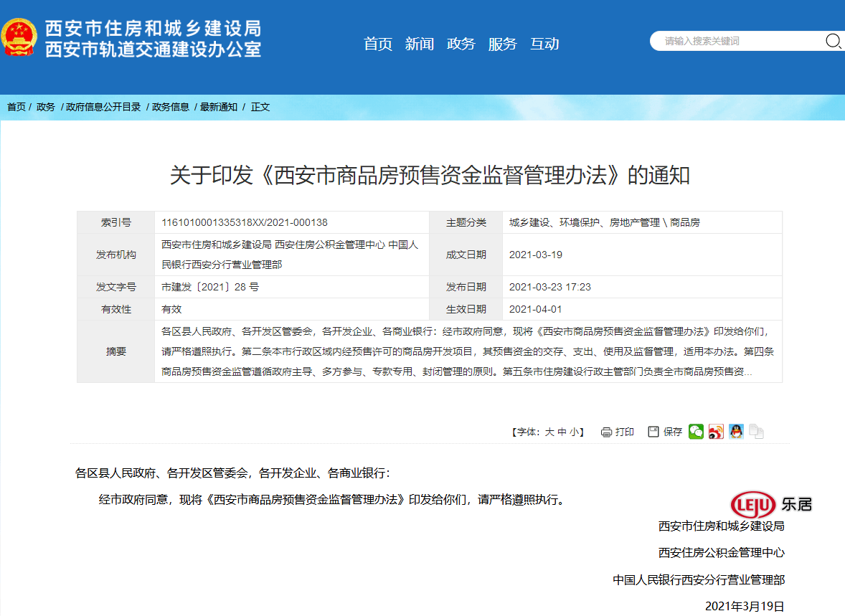Open 最新通知 breadcrumb link
This screenshot has height=616, width=845.
[x=219, y=107]
